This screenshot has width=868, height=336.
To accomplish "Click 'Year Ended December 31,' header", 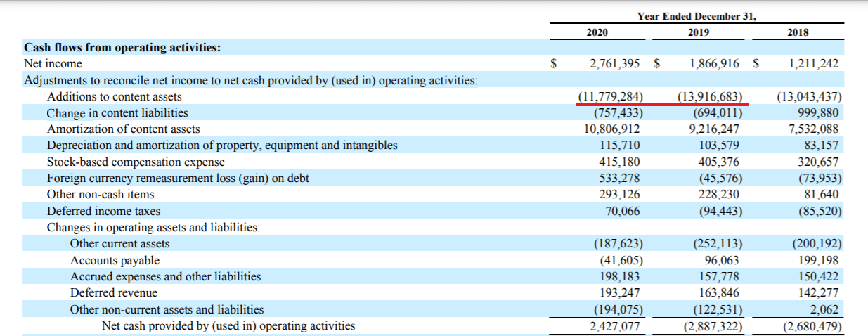I will tap(697, 15).
